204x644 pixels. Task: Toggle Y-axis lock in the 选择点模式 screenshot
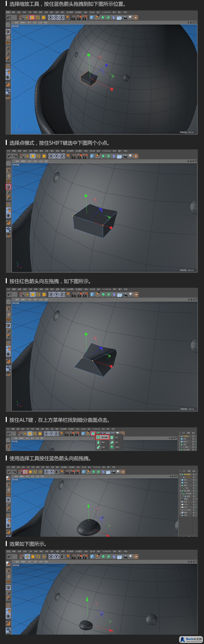click(57, 156)
